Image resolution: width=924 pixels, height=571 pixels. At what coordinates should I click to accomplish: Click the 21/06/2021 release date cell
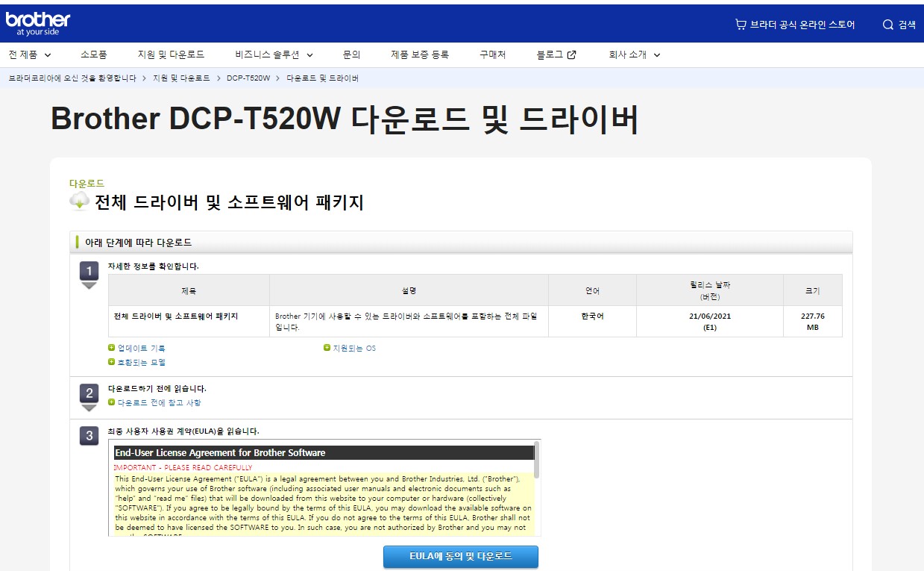[709, 321]
